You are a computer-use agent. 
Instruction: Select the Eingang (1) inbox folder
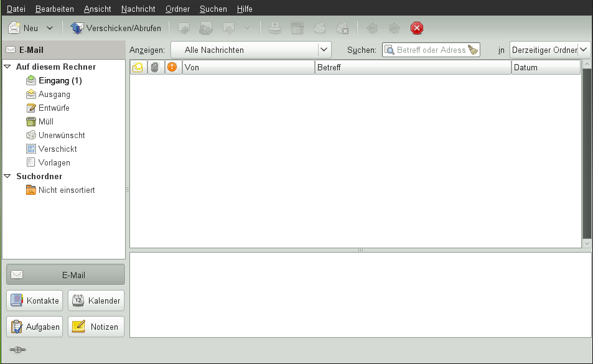point(60,80)
